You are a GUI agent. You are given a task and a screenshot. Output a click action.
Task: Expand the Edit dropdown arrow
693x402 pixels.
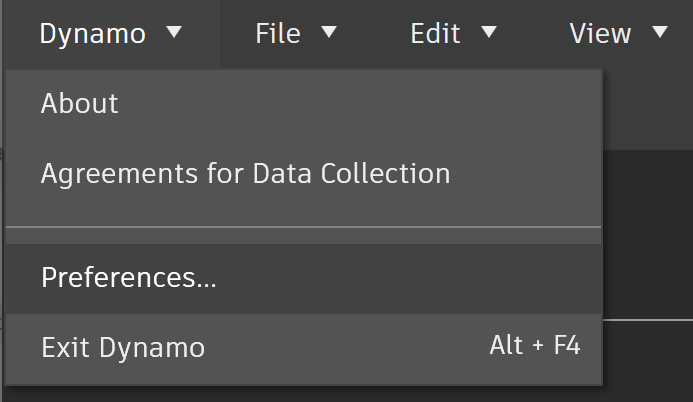[x=488, y=33]
